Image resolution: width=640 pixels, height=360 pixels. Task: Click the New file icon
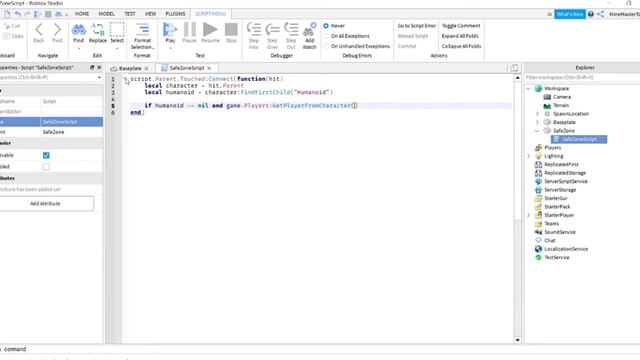pos(7,14)
